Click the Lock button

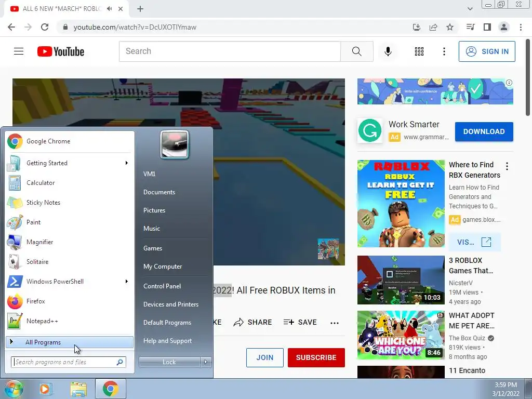[169, 362]
